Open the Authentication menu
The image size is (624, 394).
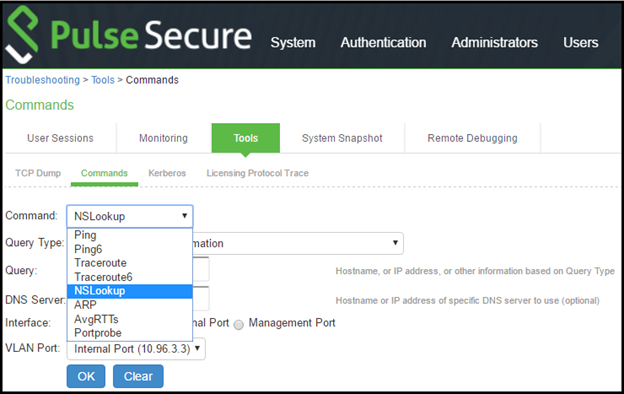pos(383,43)
